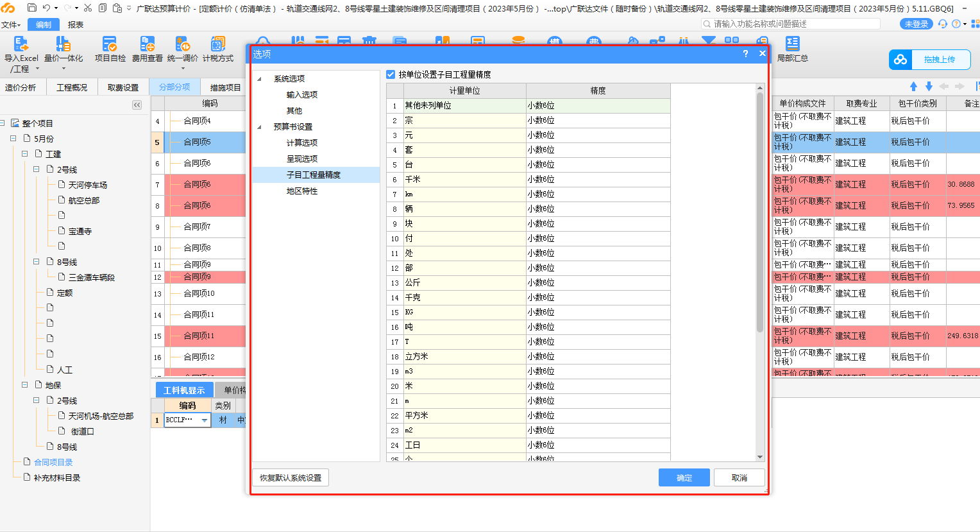Open the 造价分析 tab
Screen dimensions: 980x532
[x=21, y=87]
